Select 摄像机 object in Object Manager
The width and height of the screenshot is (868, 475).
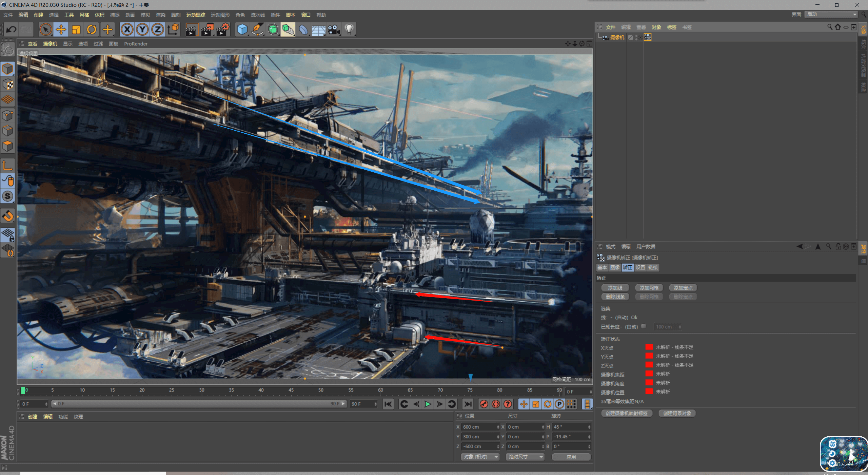[617, 37]
